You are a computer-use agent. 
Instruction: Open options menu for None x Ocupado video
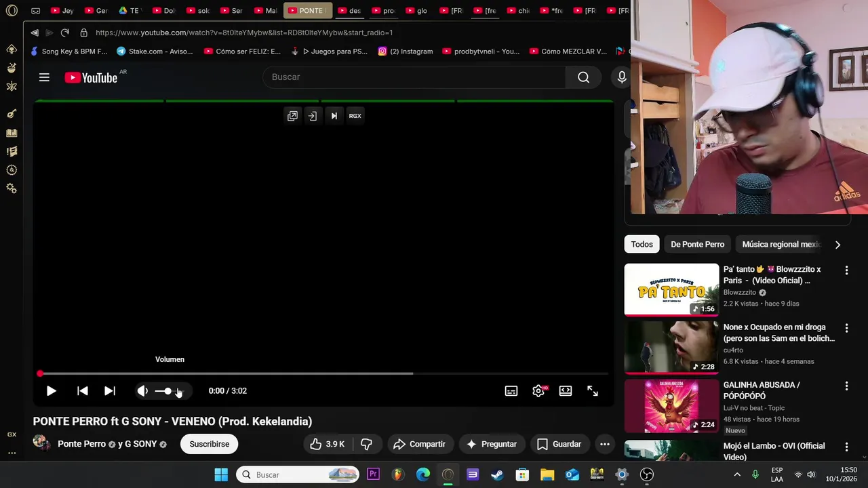846,328
